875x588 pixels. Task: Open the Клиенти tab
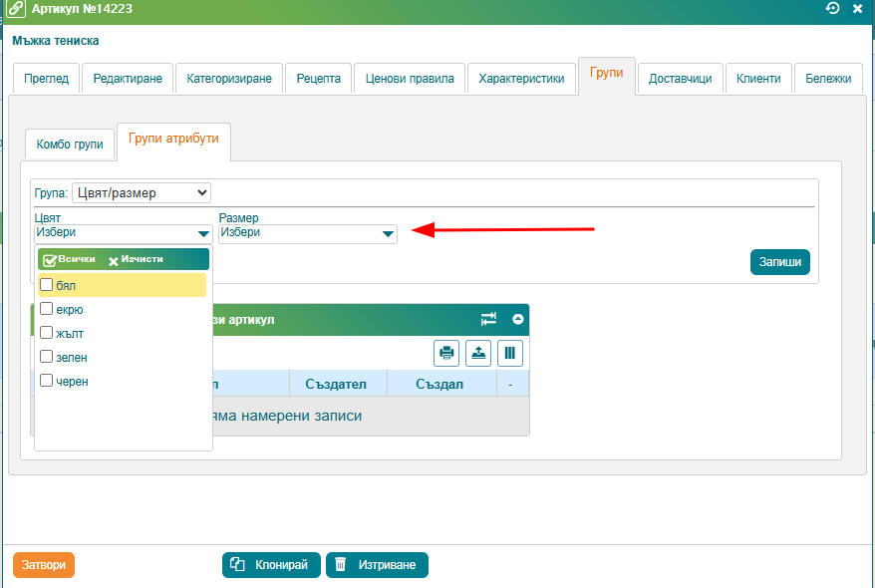[758, 79]
